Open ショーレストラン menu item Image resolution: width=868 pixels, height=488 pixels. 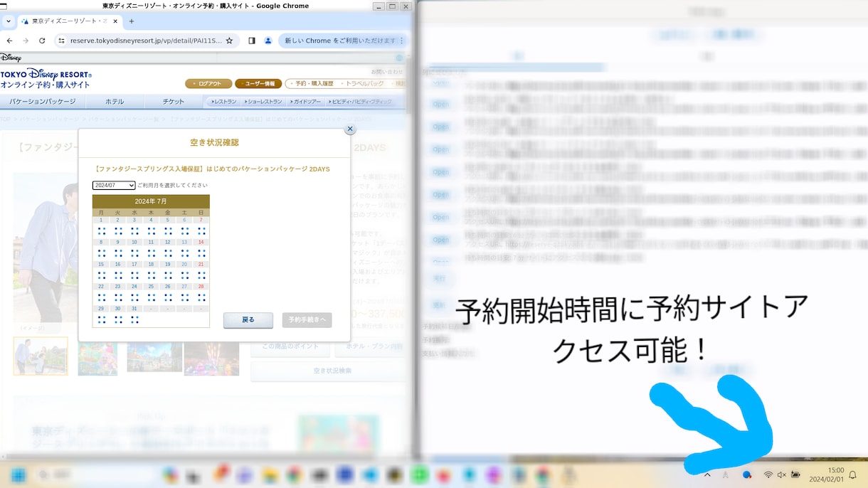tap(263, 102)
